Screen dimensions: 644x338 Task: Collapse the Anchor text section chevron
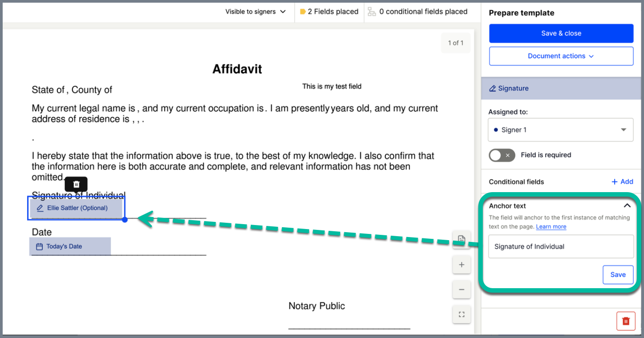627,205
